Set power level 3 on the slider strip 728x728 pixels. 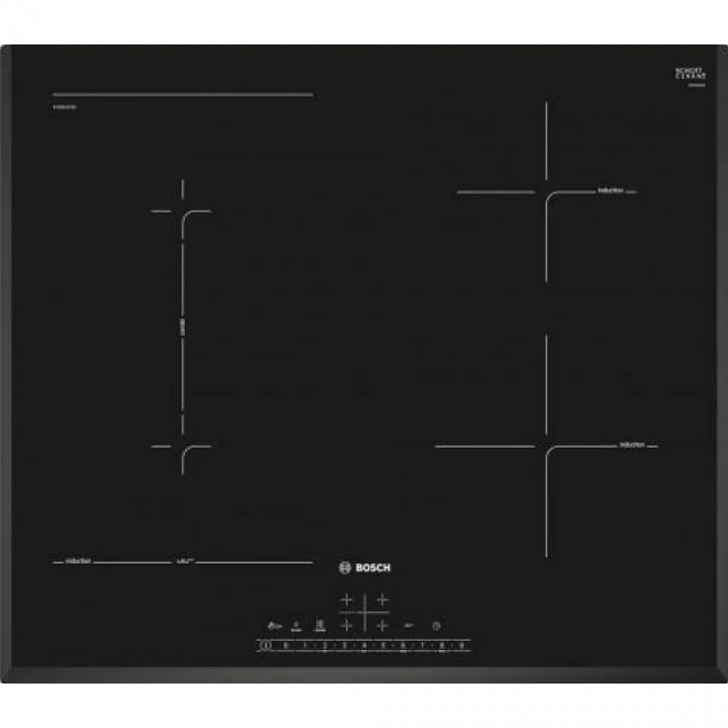click(x=344, y=645)
